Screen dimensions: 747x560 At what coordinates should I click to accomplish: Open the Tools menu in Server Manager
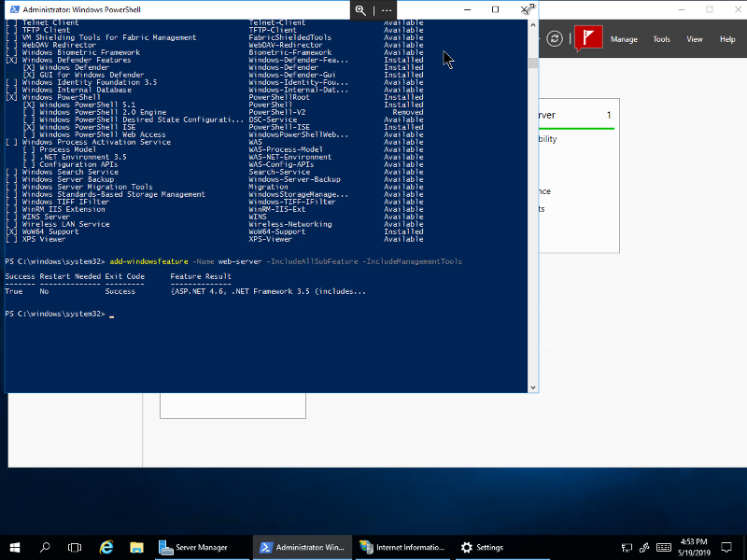(x=661, y=39)
